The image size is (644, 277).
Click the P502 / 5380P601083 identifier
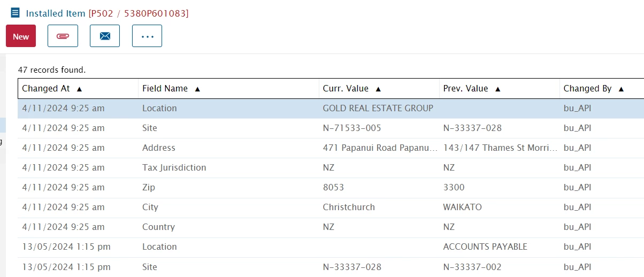pos(139,13)
